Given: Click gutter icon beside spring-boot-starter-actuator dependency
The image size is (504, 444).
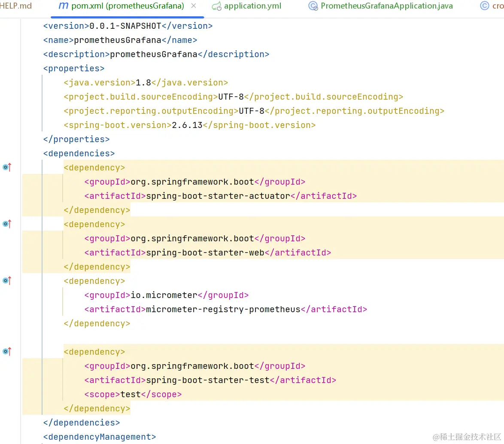Looking at the screenshot, I should pos(7,167).
